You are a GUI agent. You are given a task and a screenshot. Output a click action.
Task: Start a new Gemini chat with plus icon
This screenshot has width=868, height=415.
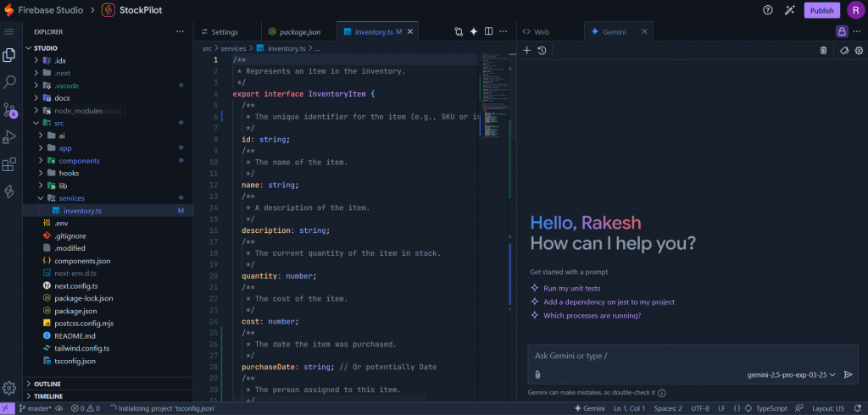[x=527, y=50]
